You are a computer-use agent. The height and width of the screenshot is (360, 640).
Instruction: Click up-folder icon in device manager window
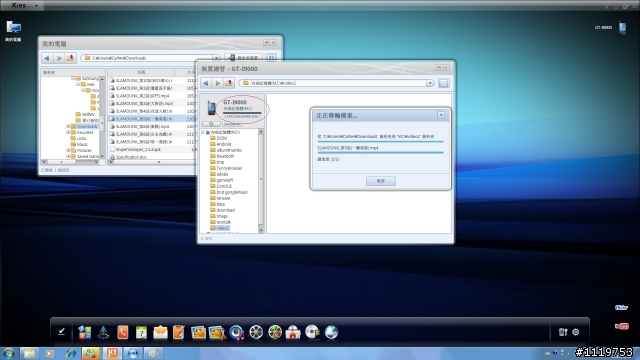tap(229, 83)
